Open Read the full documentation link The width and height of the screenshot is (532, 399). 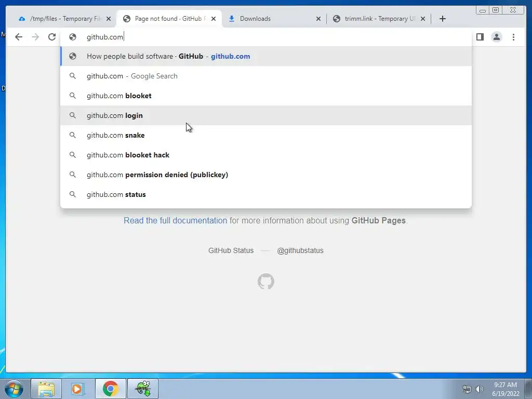click(175, 220)
